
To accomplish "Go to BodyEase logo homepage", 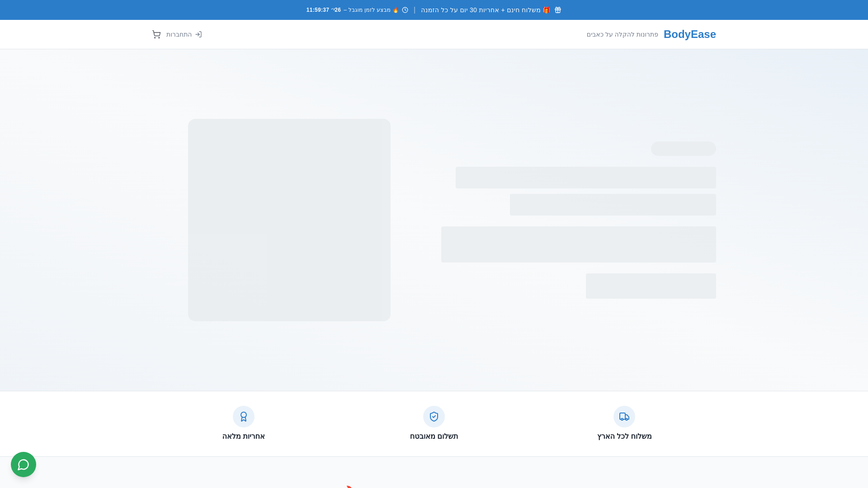I will pos(689,34).
